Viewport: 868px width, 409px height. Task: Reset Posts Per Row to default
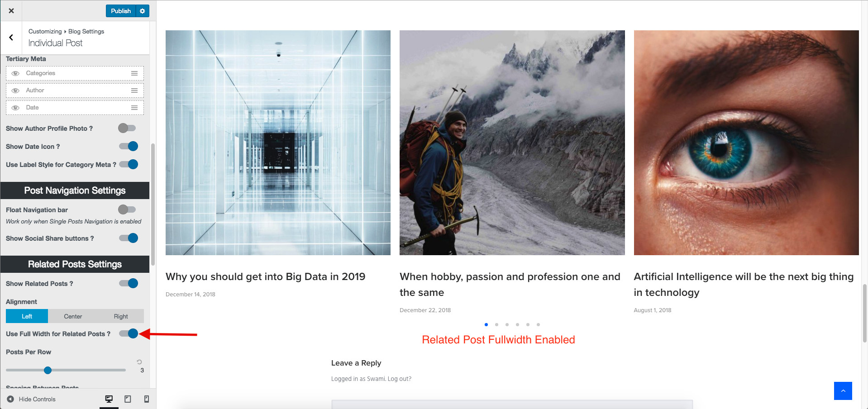pos(139,362)
